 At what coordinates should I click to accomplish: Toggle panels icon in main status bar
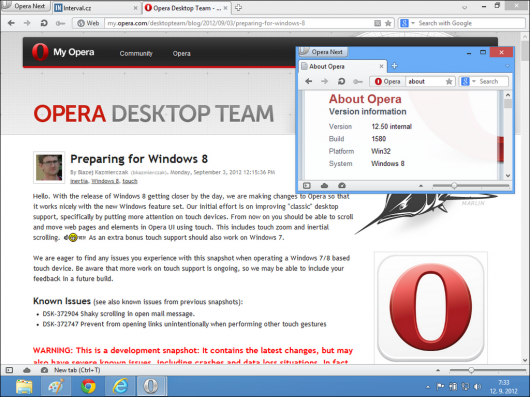coord(9,370)
